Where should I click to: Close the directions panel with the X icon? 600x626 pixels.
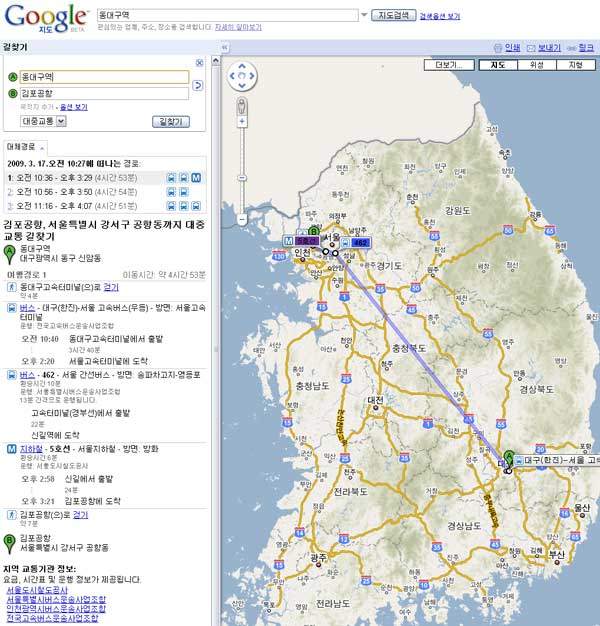click(199, 62)
